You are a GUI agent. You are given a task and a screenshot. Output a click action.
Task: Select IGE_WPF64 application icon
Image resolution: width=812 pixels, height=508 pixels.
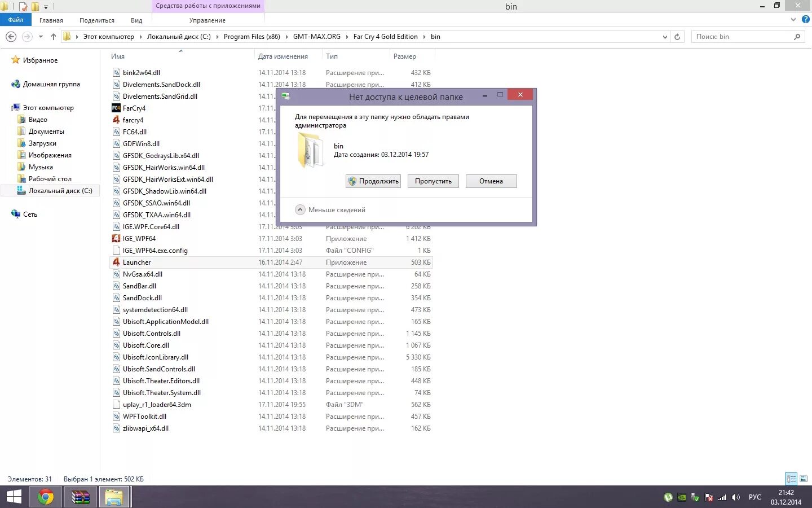coord(116,238)
